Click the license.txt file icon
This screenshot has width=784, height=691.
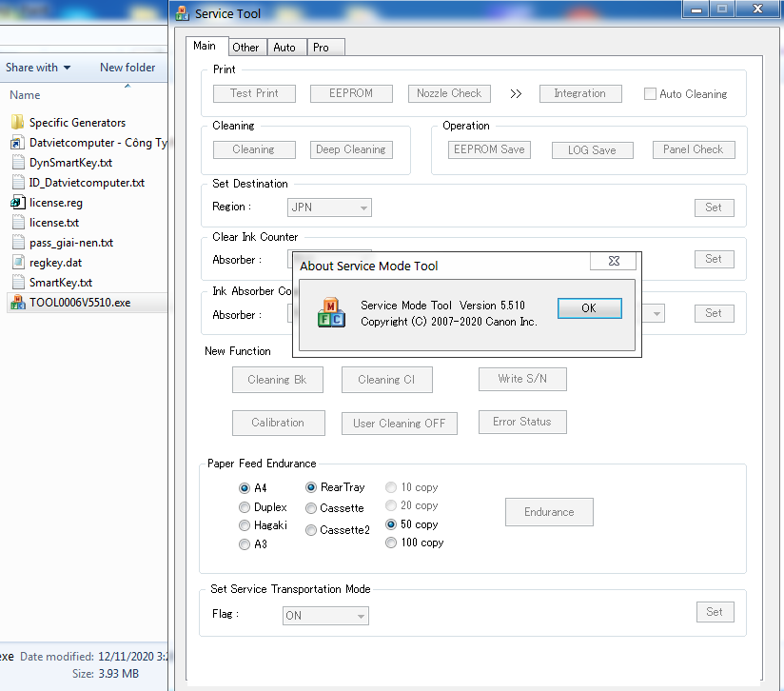18,223
